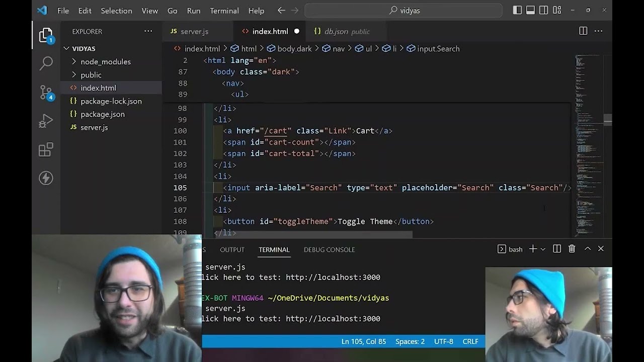The height and width of the screenshot is (362, 644).
Task: Open the Run and Debug view
Action: click(x=46, y=121)
